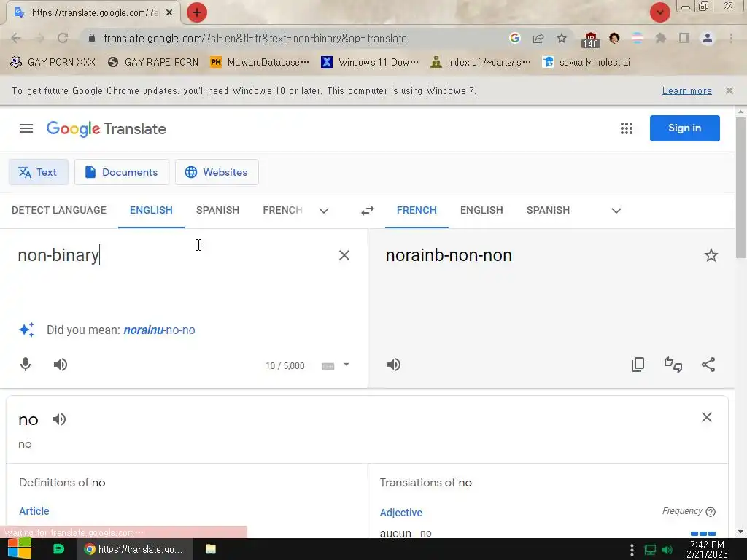Listen to the French translation

point(393,365)
